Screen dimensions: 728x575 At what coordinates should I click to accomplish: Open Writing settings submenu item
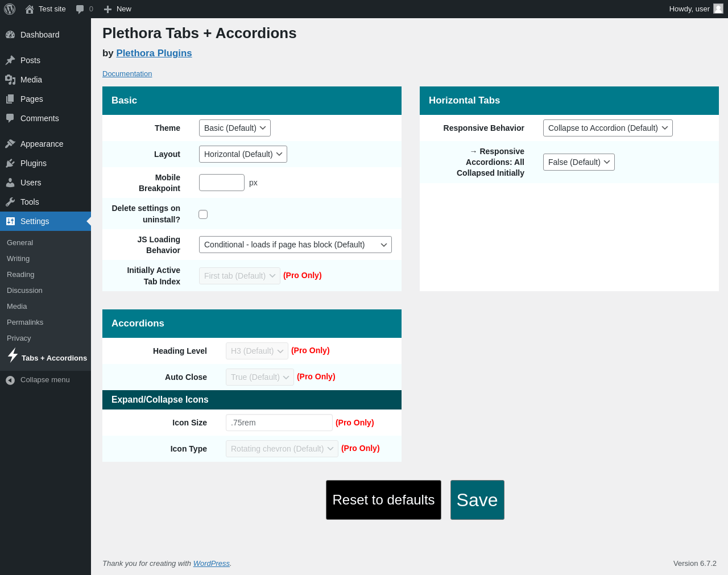coord(18,258)
